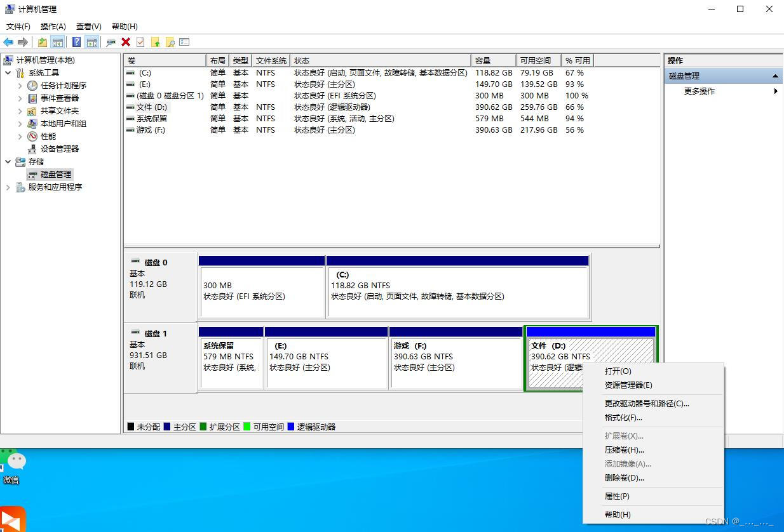784x532 pixels.
Task: Select Event Viewer (事件查看器) tree node
Action: pyautogui.click(x=60, y=98)
